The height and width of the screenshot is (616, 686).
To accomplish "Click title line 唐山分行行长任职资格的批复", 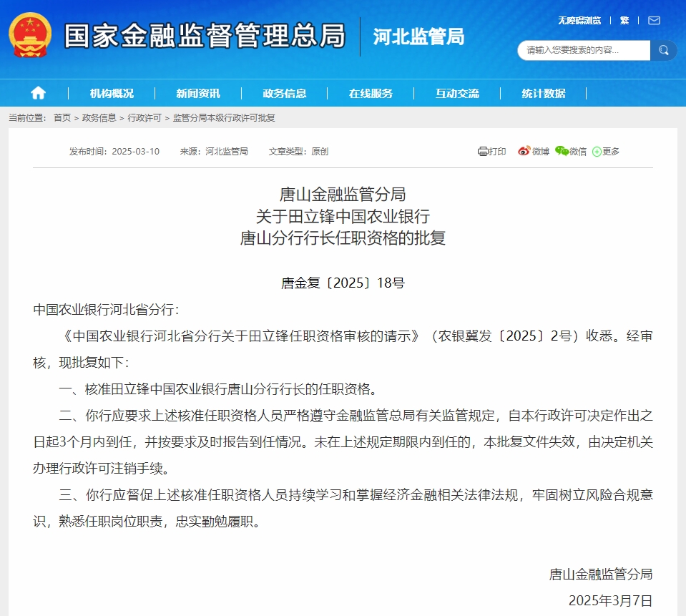I will click(x=343, y=238).
